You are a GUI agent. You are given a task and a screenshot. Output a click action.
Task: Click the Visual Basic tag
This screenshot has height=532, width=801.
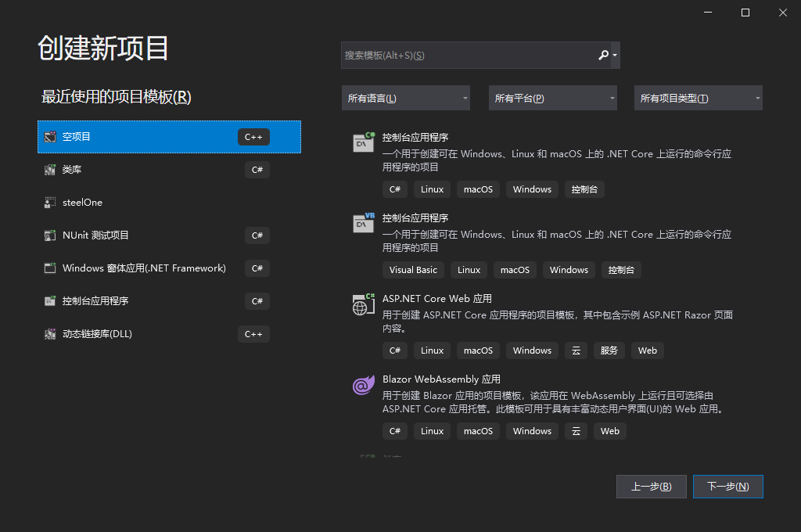pyautogui.click(x=413, y=270)
